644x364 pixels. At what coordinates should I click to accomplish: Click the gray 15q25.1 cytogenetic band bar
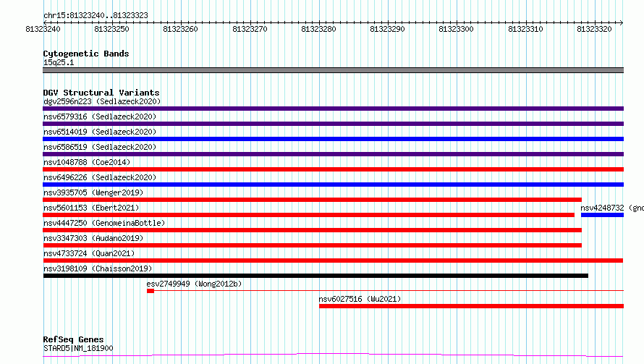click(x=333, y=70)
